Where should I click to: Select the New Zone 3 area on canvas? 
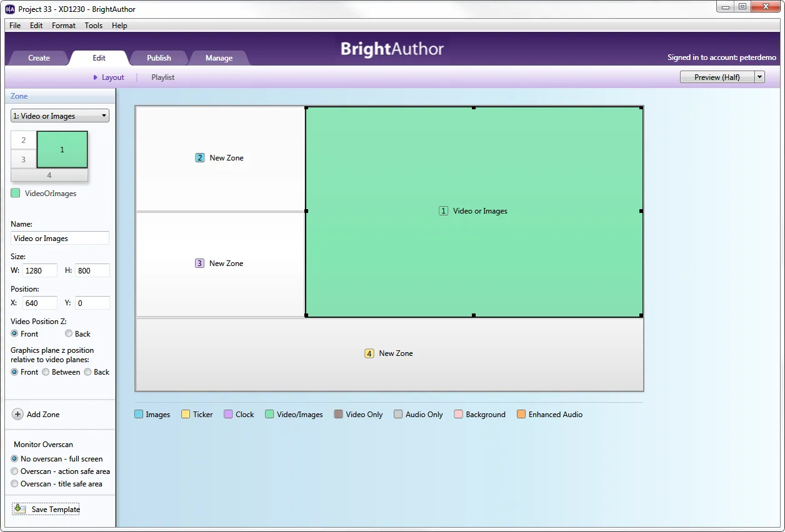point(220,264)
